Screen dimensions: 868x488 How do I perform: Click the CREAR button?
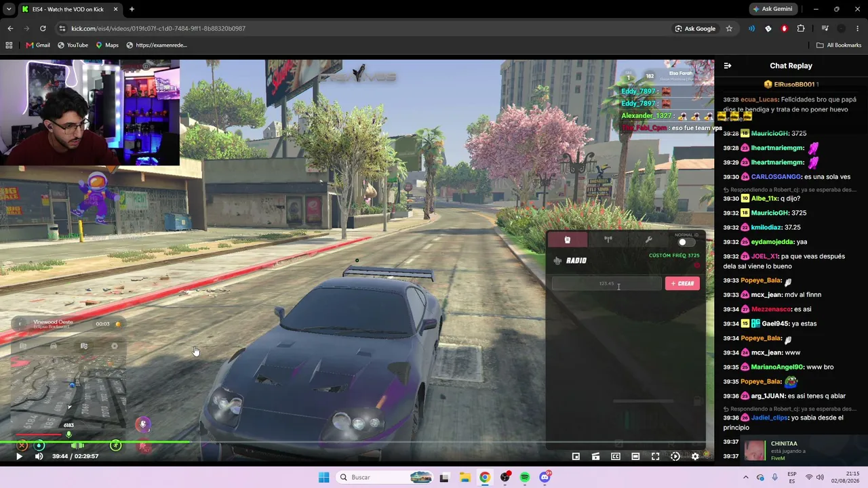click(x=682, y=283)
